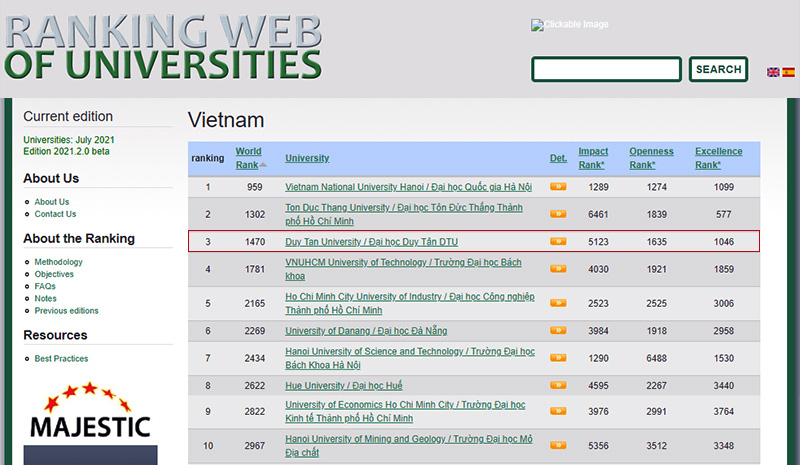Open details icon for Vietnam National University Hanoi
The width and height of the screenshot is (800, 465).
(558, 187)
